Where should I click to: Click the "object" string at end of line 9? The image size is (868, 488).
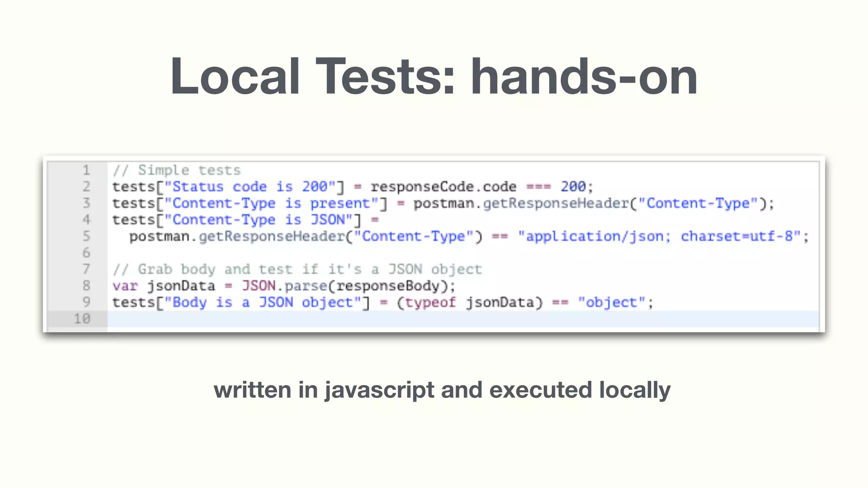click(612, 302)
